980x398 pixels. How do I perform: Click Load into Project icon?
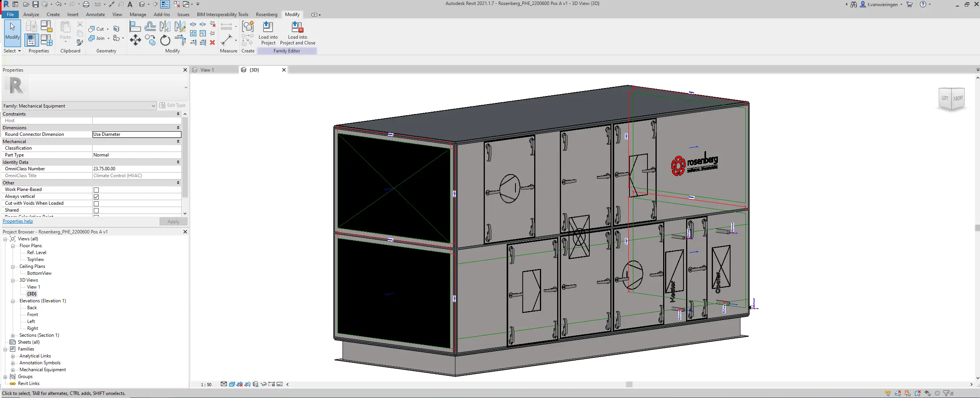click(x=268, y=26)
